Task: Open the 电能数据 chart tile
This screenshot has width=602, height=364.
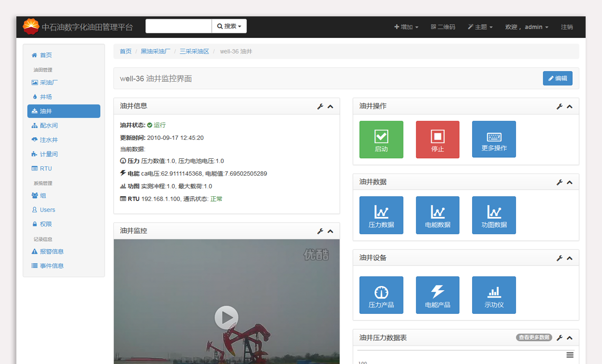Action: pyautogui.click(x=437, y=215)
